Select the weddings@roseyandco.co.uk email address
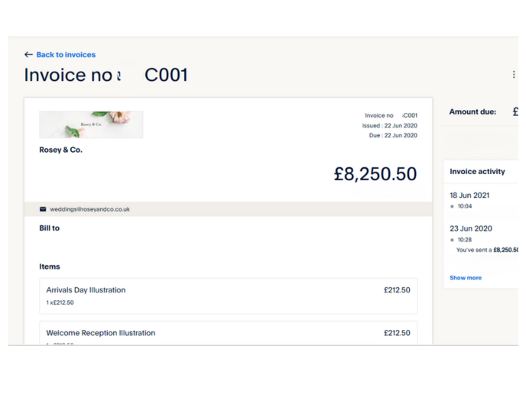This screenshot has width=526, height=420. [90, 209]
